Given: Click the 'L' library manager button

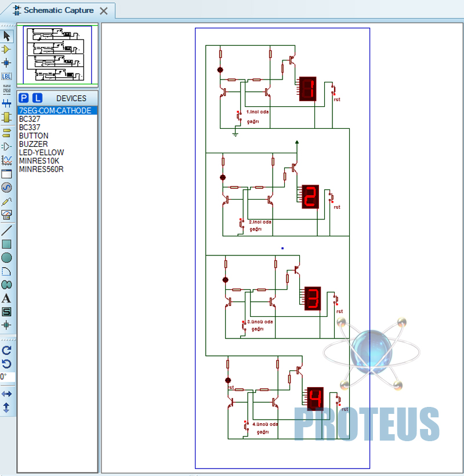Looking at the screenshot, I should pyautogui.click(x=37, y=98).
